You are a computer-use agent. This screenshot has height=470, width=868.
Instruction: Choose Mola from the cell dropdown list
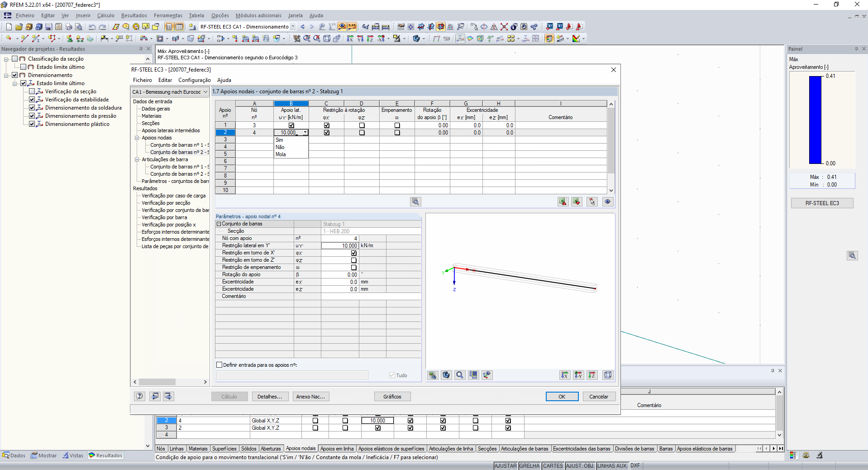pos(291,154)
